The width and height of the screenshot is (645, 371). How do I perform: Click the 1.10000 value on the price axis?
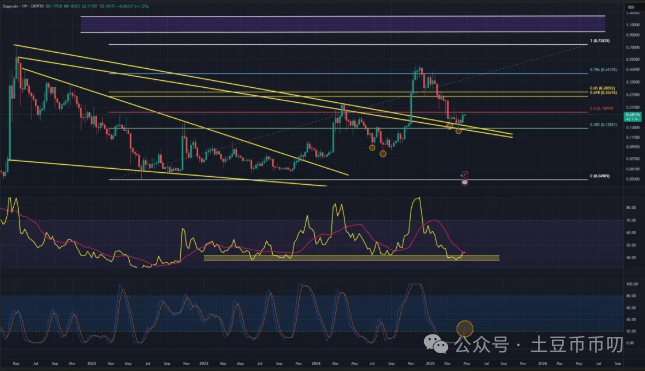[x=633, y=25]
